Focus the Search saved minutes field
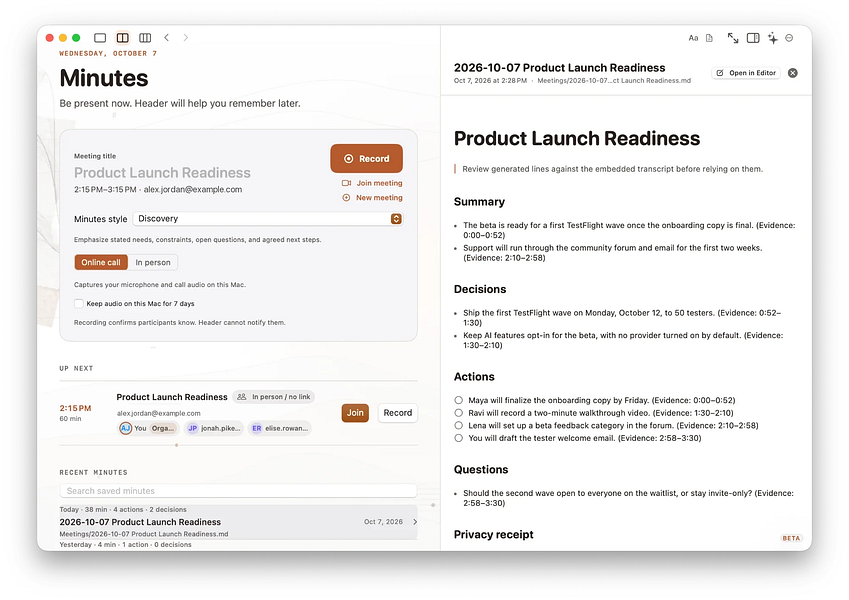The width and height of the screenshot is (849, 600). pyautogui.click(x=238, y=491)
